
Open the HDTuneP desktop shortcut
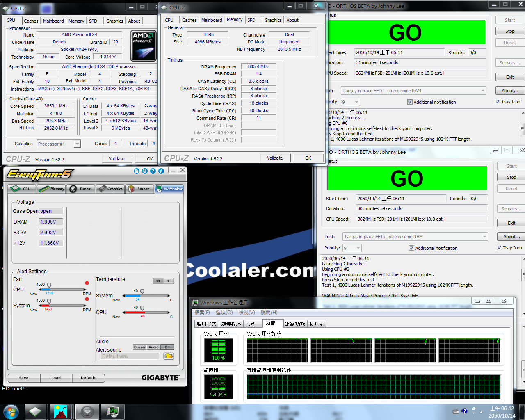pyautogui.click(x=14, y=388)
